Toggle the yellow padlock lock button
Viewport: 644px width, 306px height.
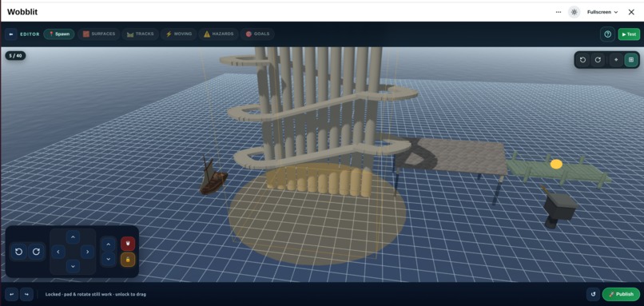pyautogui.click(x=128, y=260)
